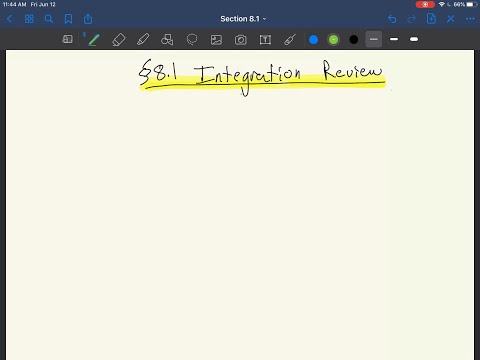Insert an image with the Image tool
The image size is (480, 360).
(216, 40)
